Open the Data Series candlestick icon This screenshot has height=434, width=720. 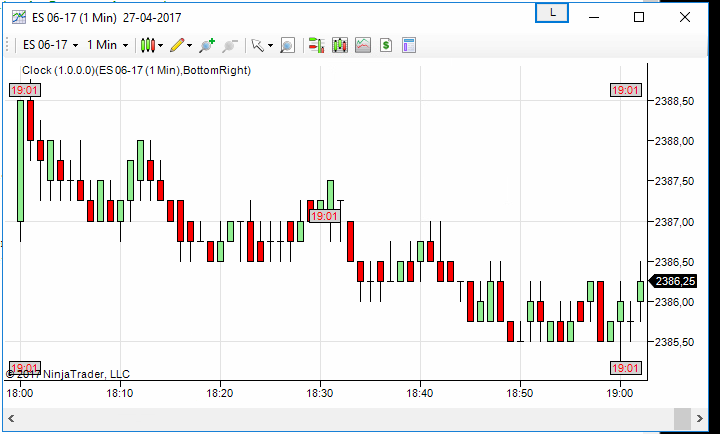pyautogui.click(x=340, y=45)
